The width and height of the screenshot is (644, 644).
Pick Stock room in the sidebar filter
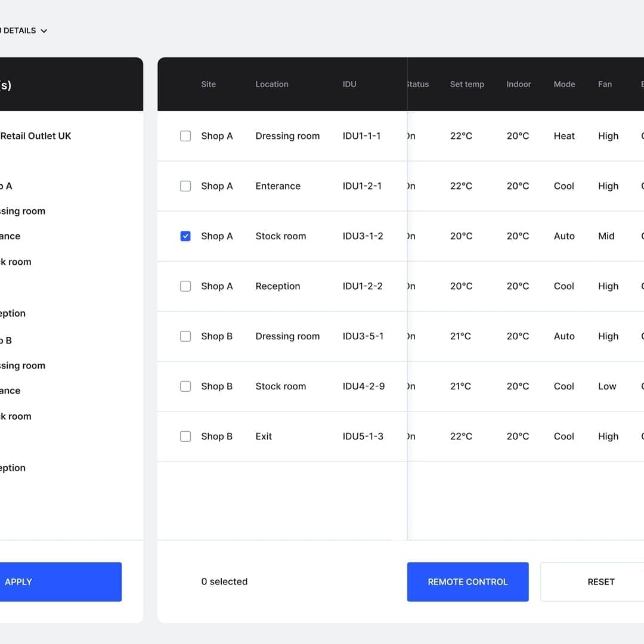[16, 261]
